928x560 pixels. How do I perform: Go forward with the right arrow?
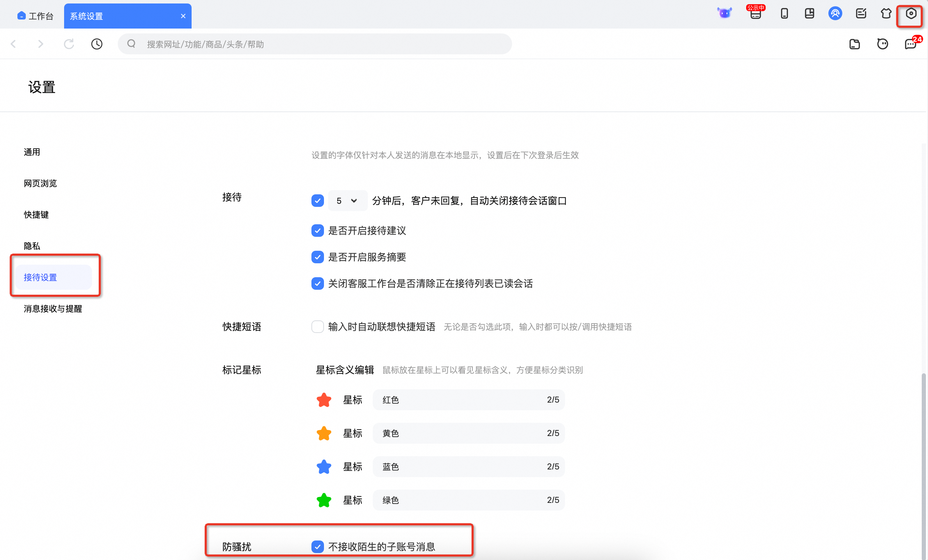tap(41, 44)
